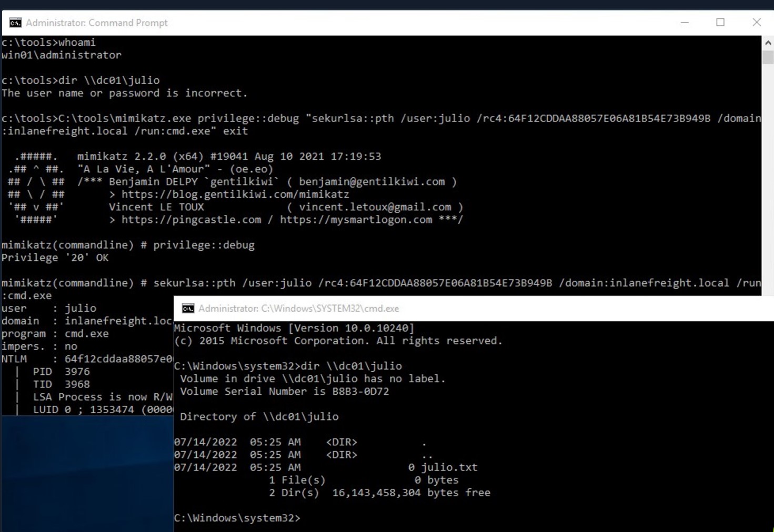
Task: Click 'The user name or password is incorrect.' line
Action: tap(124, 93)
